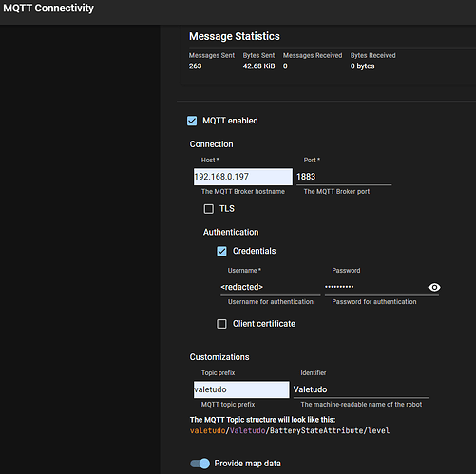This screenshot has width=476, height=474.
Task: Click the Authentication section label
Action: pos(231,232)
